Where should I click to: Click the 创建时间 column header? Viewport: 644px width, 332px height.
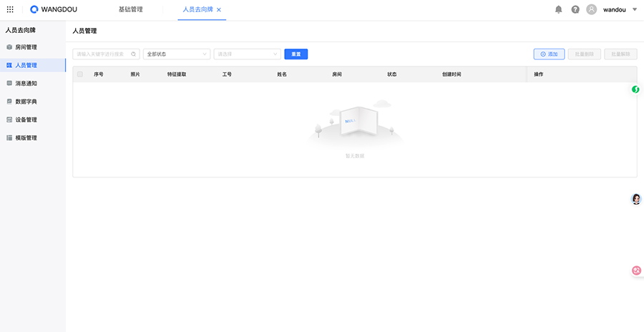[452, 74]
